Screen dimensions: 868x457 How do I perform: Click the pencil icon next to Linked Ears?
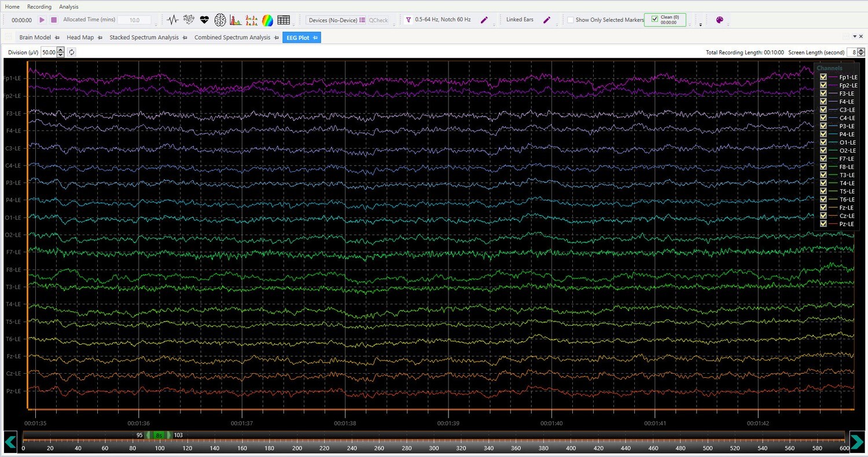point(546,20)
